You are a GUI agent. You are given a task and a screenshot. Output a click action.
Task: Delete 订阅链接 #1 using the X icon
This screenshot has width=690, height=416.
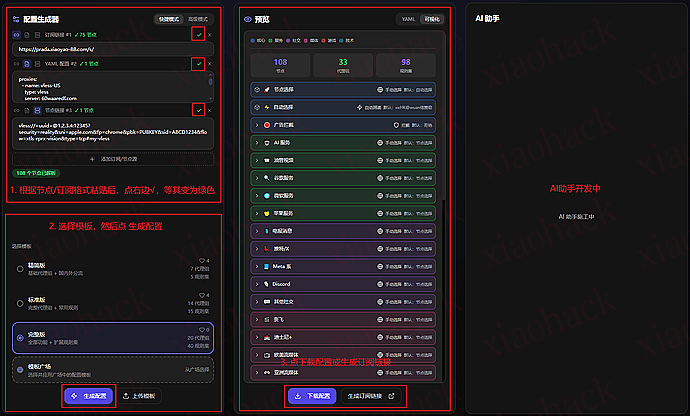(x=210, y=34)
